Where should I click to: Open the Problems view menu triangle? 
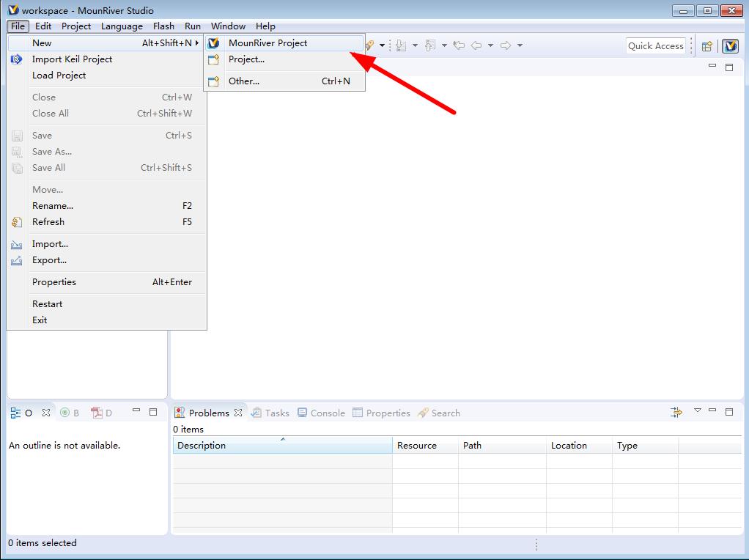tap(698, 410)
